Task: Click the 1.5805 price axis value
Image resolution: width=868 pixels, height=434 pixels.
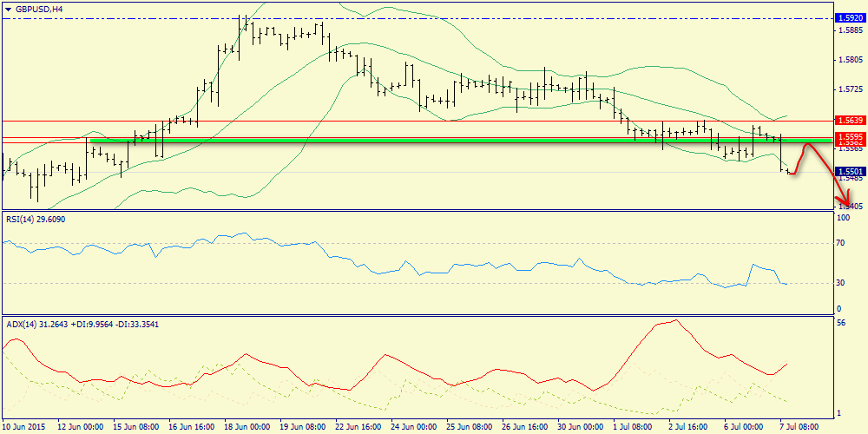Action: point(851,59)
